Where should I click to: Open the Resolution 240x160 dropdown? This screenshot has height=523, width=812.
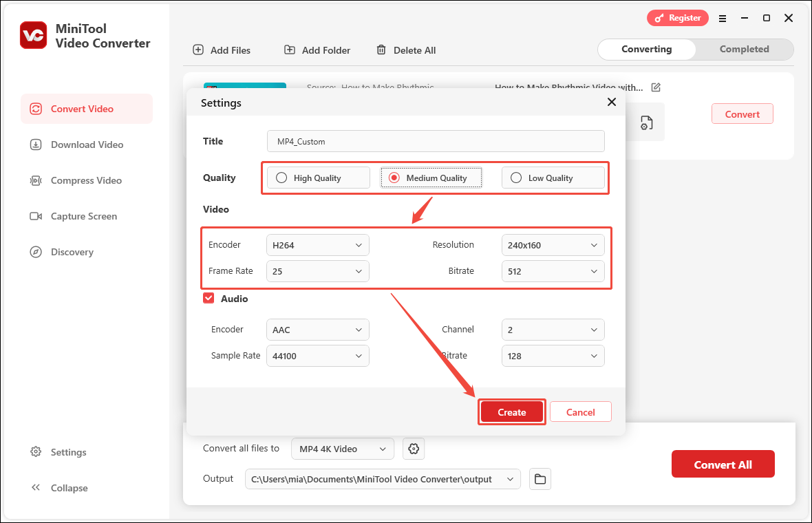553,245
